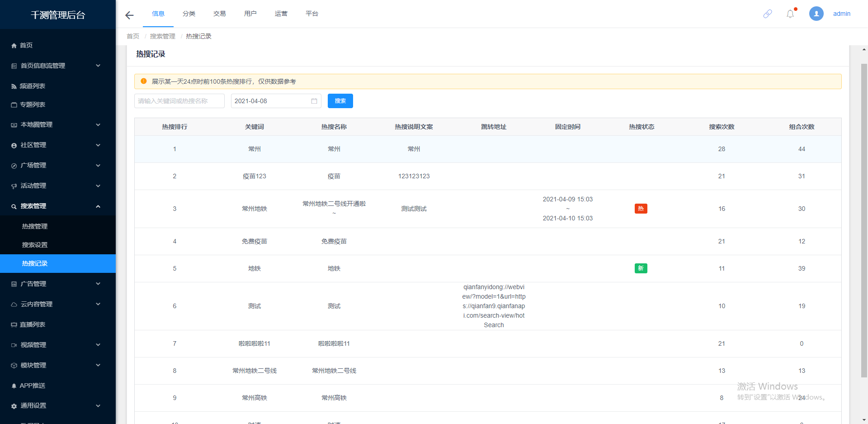Image resolution: width=868 pixels, height=424 pixels.
Task: Select the 热搜记录 submenu item
Action: click(x=58, y=263)
